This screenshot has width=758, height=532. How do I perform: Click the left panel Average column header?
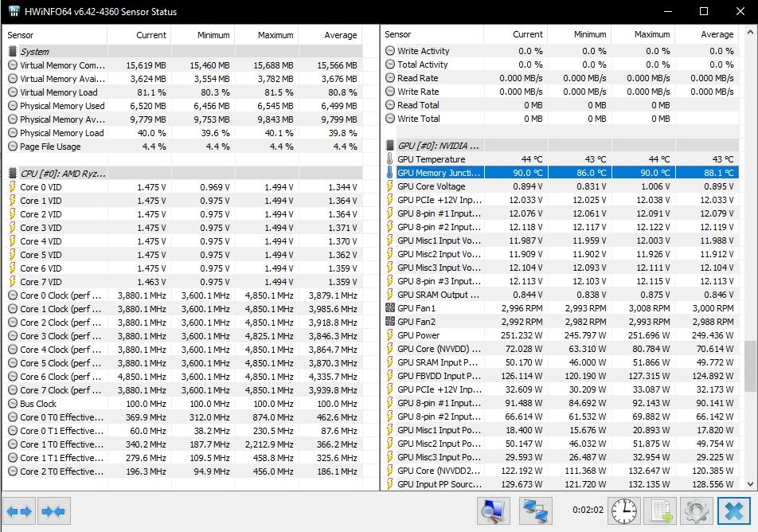click(x=330, y=35)
